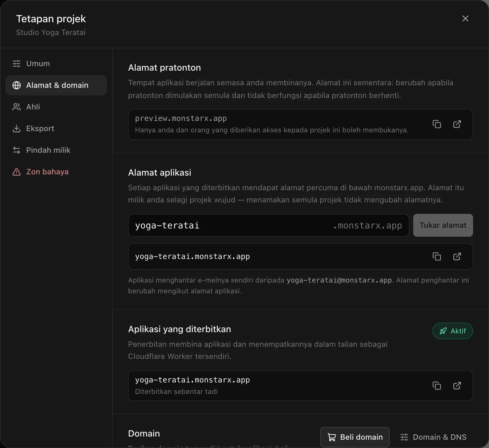Click the Studio Yoga Teratai subtitle
This screenshot has width=489, height=448.
[51, 32]
